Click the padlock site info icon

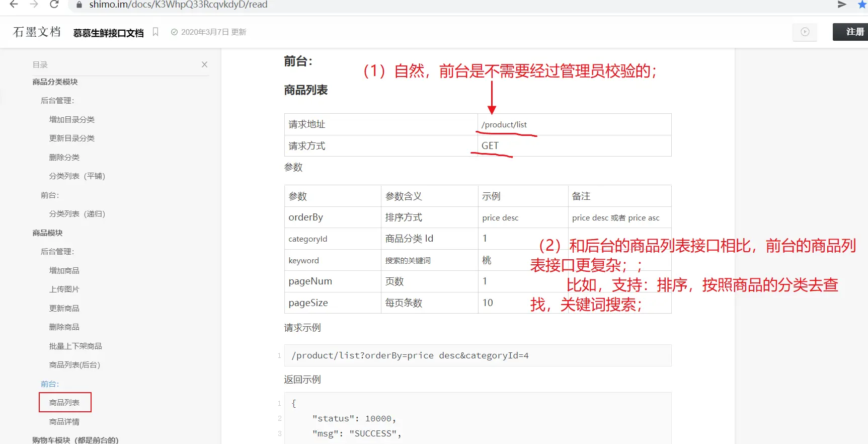coord(78,5)
